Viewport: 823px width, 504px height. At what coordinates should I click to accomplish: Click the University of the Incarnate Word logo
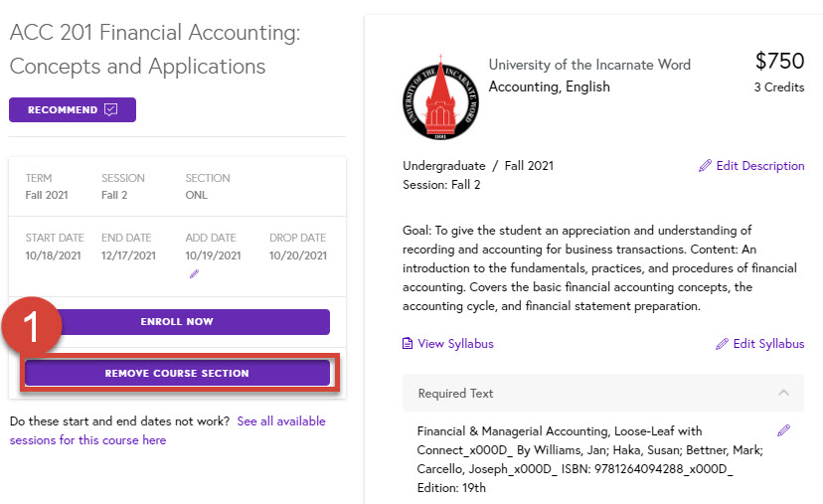click(440, 97)
